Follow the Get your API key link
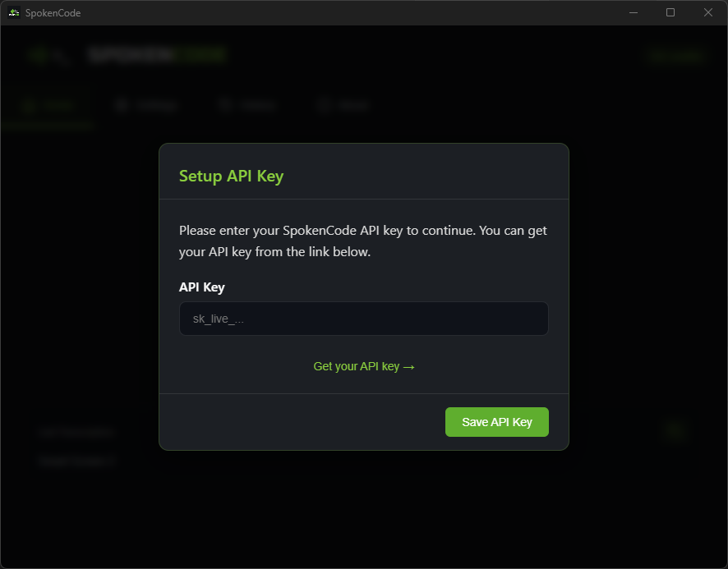728x569 pixels. tap(364, 366)
